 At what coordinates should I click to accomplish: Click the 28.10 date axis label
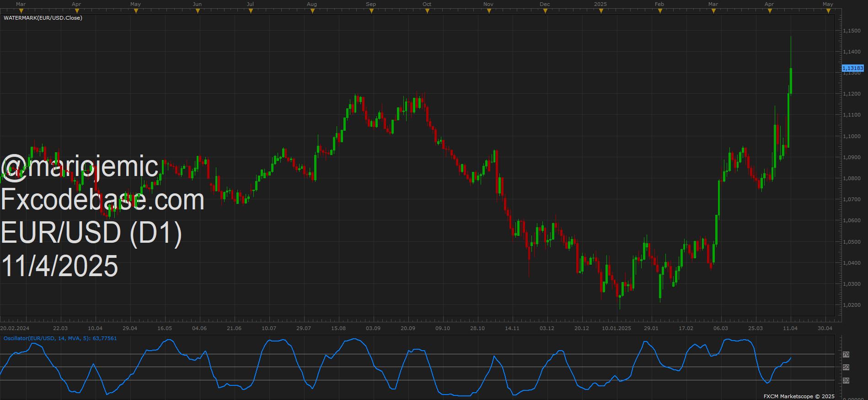477,328
